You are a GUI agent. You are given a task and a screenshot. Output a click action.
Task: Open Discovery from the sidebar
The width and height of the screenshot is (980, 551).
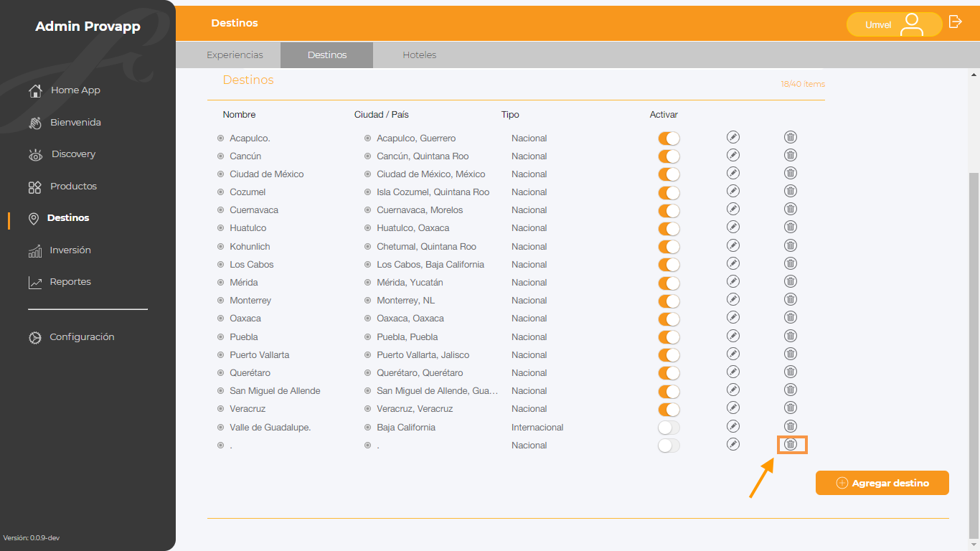coord(62,154)
